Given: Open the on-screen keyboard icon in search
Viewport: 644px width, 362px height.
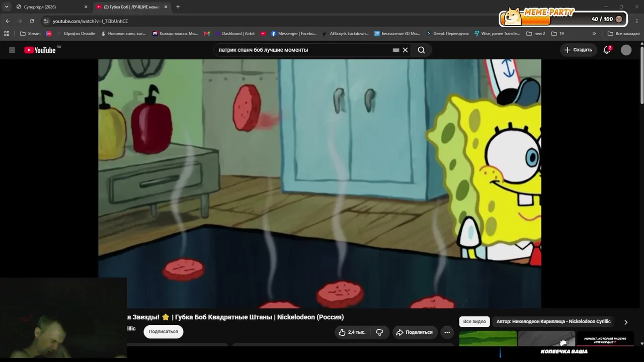Looking at the screenshot, I should pos(396,50).
